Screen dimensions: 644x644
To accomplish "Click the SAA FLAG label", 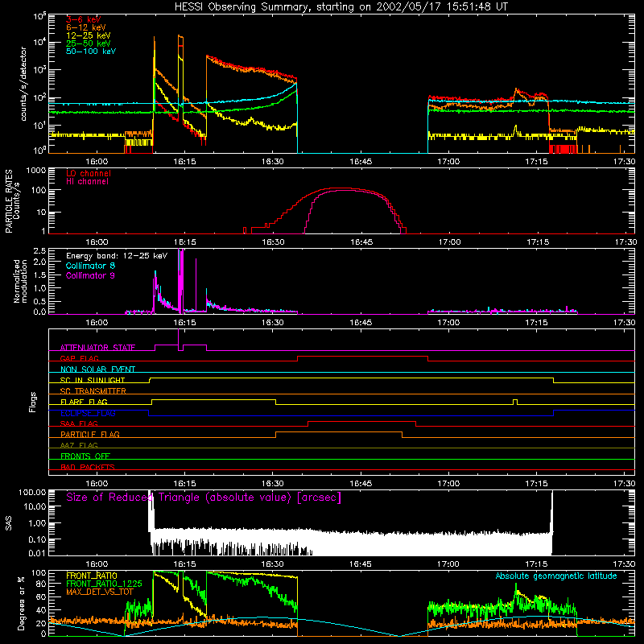I will pos(79,423).
